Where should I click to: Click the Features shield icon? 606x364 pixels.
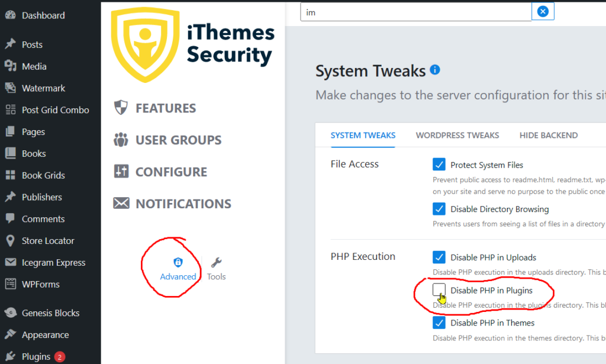pos(121,107)
